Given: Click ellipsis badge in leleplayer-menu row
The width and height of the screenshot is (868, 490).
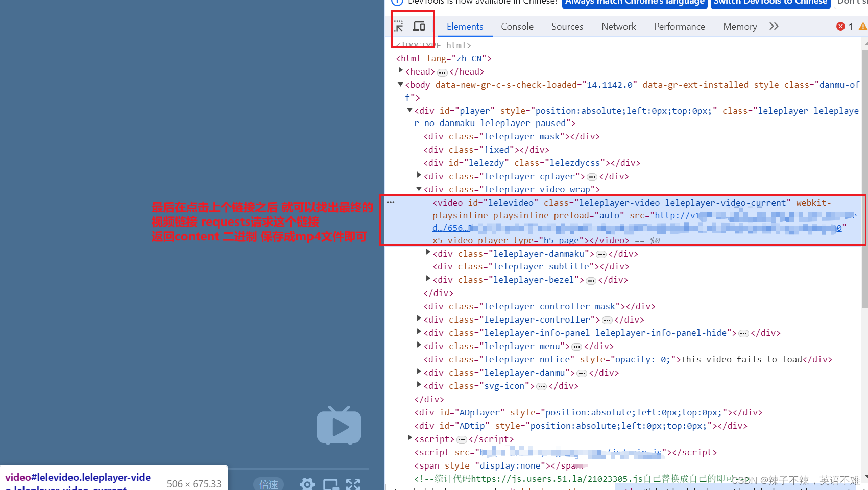Looking at the screenshot, I should pos(576,347).
